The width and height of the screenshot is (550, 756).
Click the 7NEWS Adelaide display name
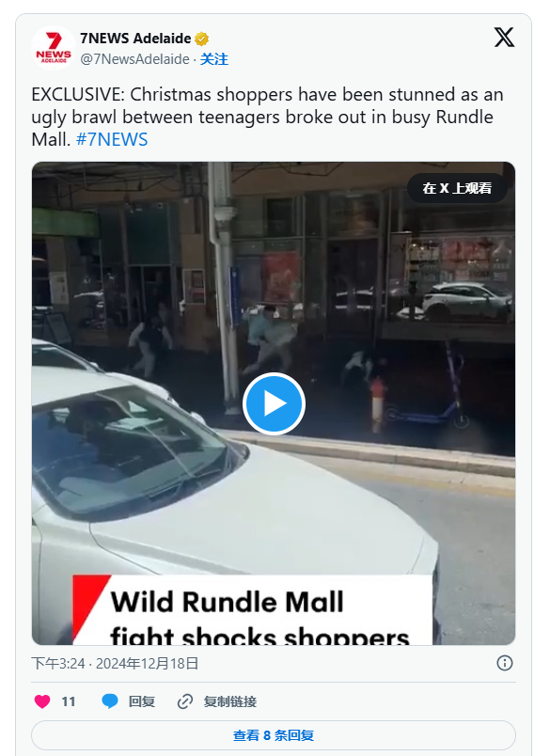(x=135, y=39)
